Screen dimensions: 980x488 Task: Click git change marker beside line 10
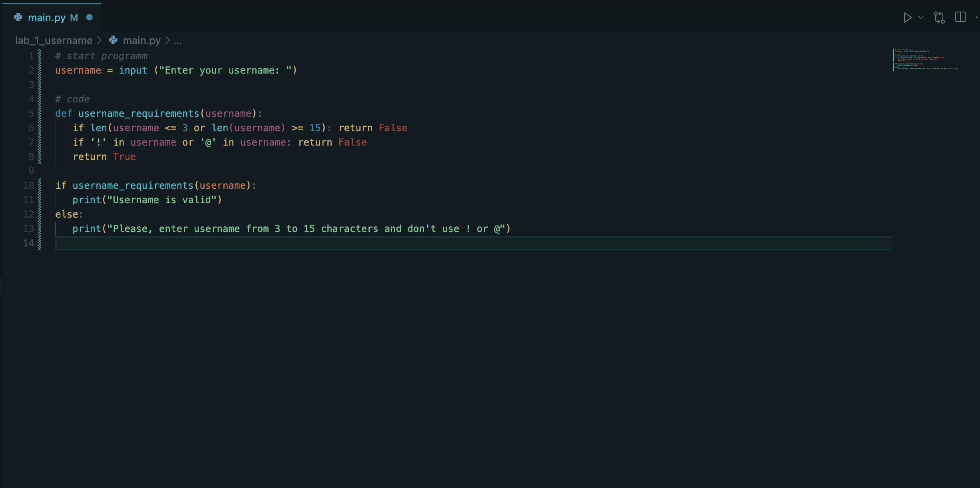(40, 186)
